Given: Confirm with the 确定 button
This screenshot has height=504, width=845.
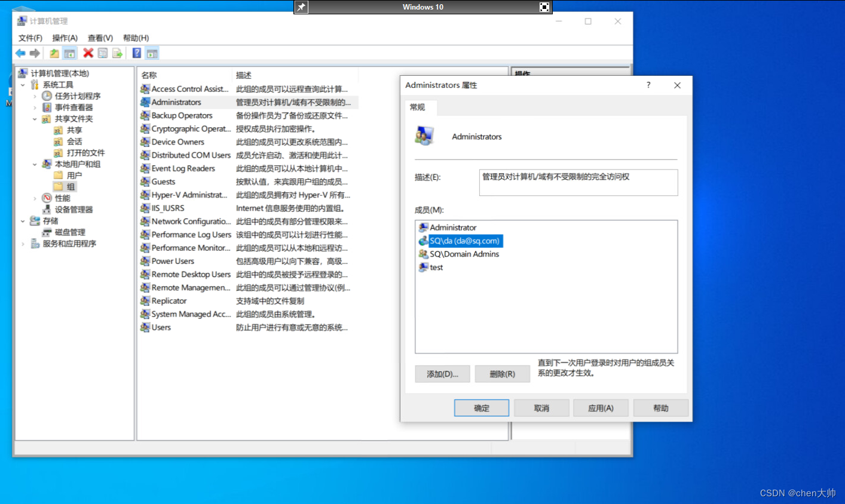Looking at the screenshot, I should 482,408.
